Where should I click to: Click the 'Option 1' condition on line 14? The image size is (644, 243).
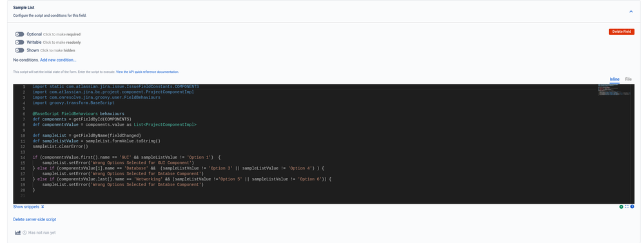pyautogui.click(x=200, y=157)
